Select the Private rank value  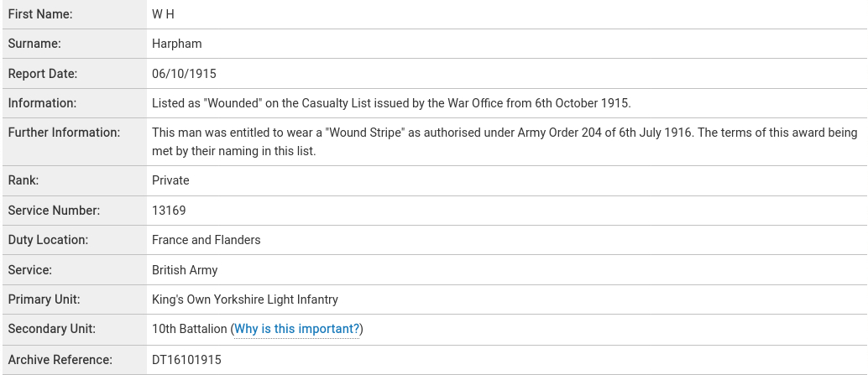pyautogui.click(x=170, y=181)
